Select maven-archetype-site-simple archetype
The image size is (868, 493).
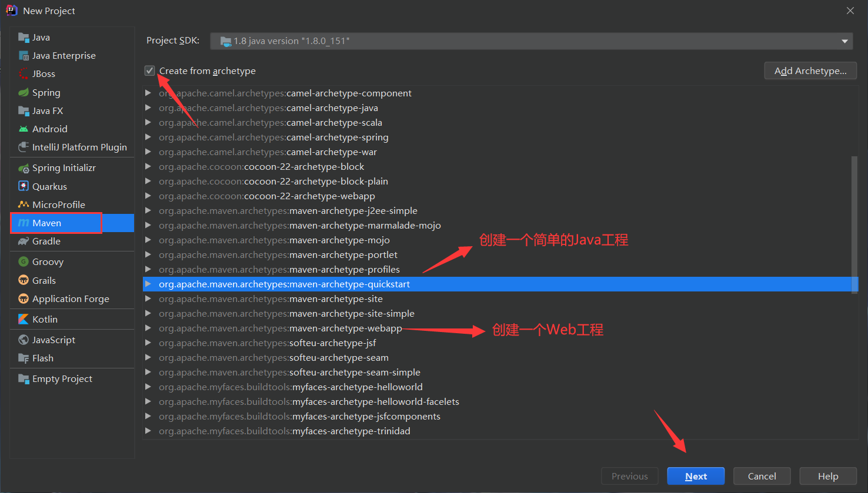pyautogui.click(x=286, y=313)
